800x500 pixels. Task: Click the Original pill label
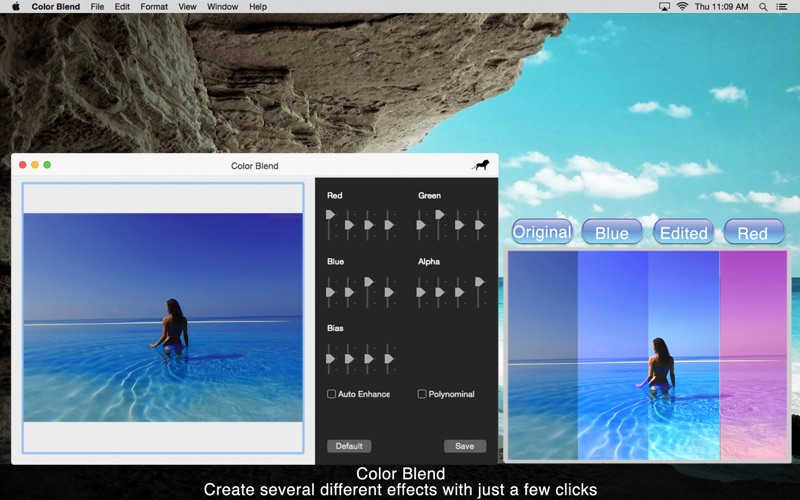[x=542, y=232]
